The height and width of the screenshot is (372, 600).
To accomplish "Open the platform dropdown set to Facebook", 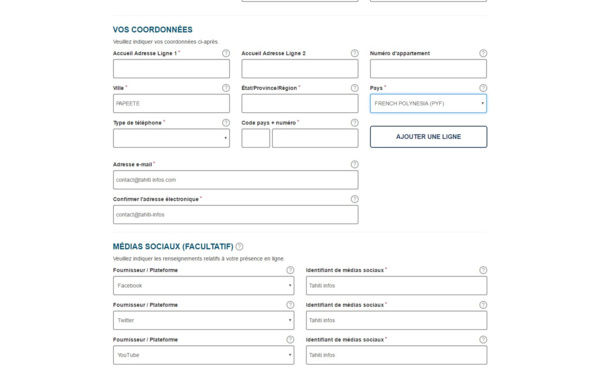I will pos(204,286).
